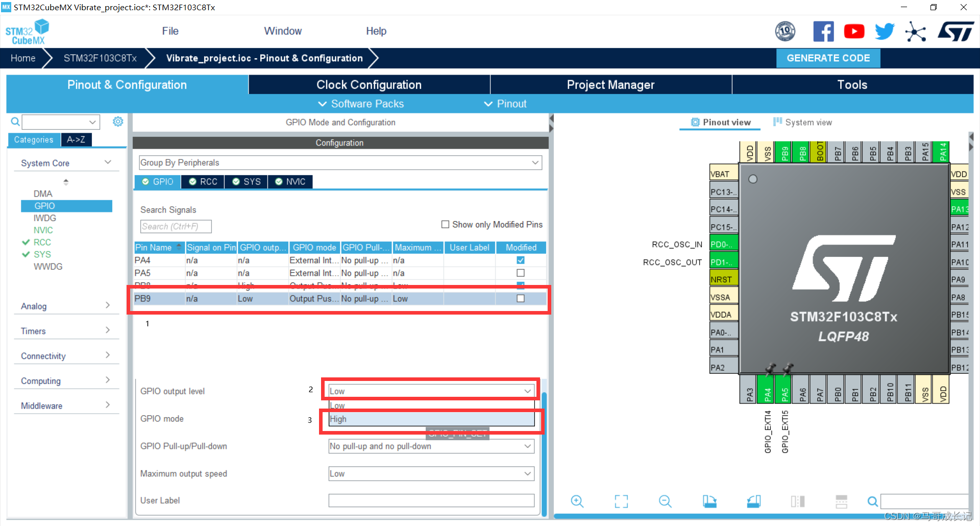The height and width of the screenshot is (526, 980).
Task: Click the GENERATE CODE button
Action: click(828, 58)
